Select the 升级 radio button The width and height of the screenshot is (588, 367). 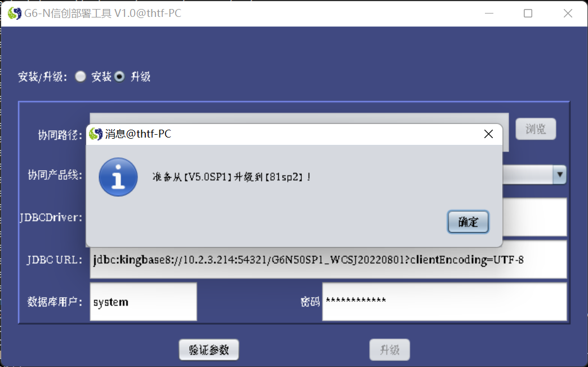[119, 77]
